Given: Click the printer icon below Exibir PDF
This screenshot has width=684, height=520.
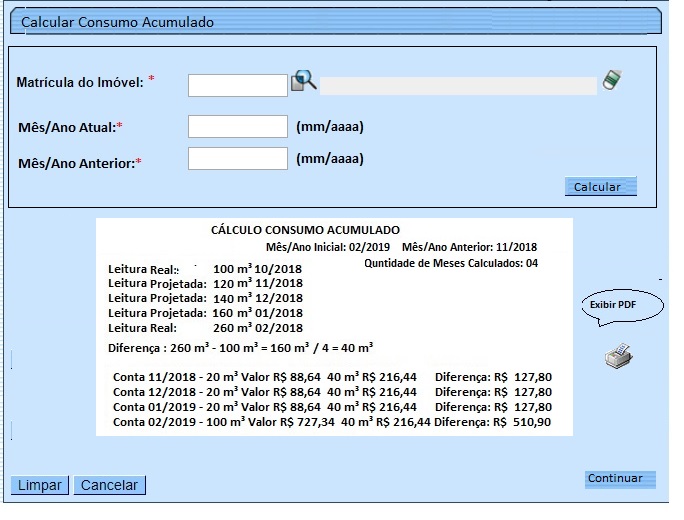Looking at the screenshot, I should click(619, 356).
